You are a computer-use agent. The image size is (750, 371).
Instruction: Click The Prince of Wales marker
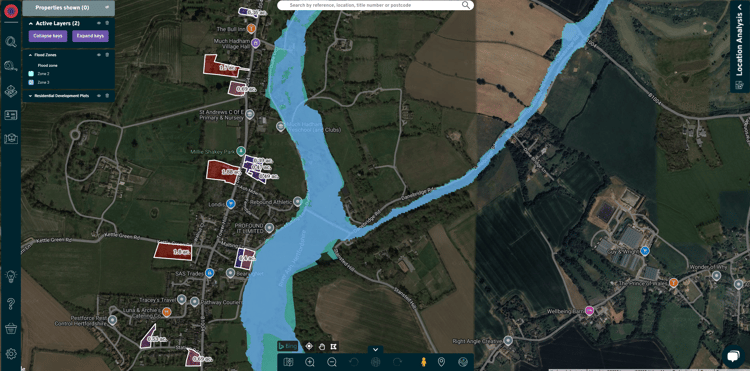coord(673,283)
